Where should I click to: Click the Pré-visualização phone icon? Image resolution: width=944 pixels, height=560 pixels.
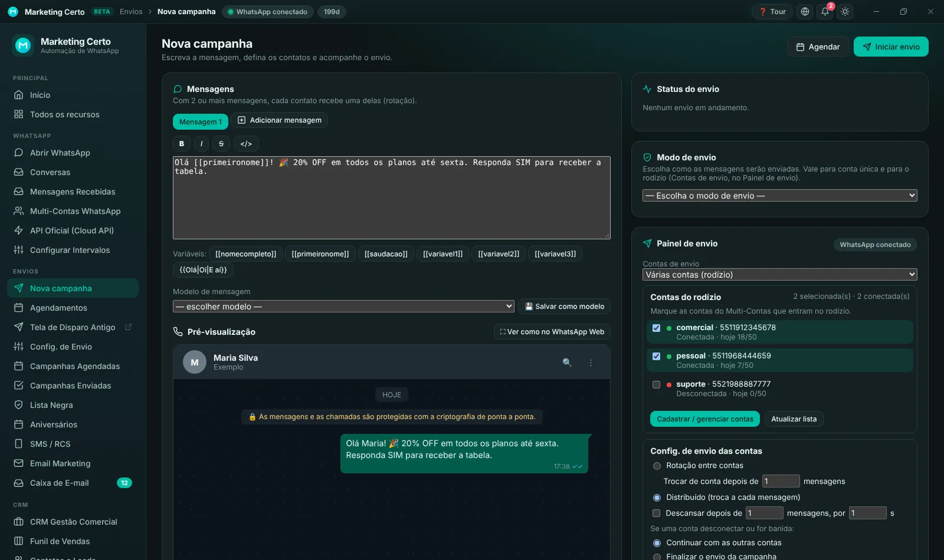[178, 332]
